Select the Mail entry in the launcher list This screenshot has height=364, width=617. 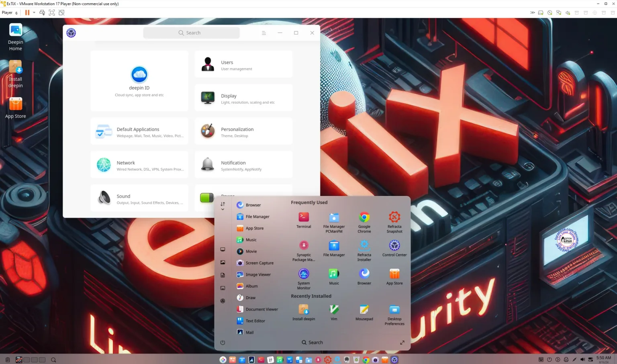(249, 332)
